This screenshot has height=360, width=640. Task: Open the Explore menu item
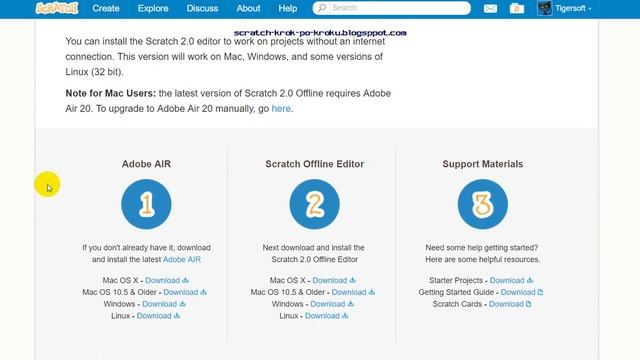coord(153,8)
